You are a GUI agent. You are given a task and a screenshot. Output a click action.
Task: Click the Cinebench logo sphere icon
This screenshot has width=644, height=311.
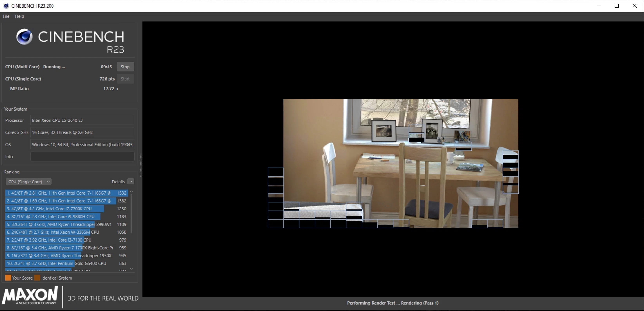24,37
